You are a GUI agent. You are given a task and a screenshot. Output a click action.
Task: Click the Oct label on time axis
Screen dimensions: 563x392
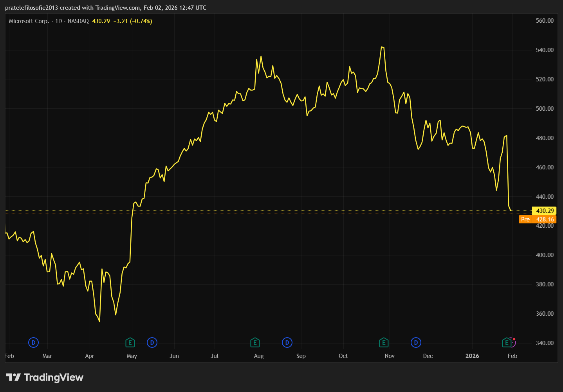(x=343, y=356)
